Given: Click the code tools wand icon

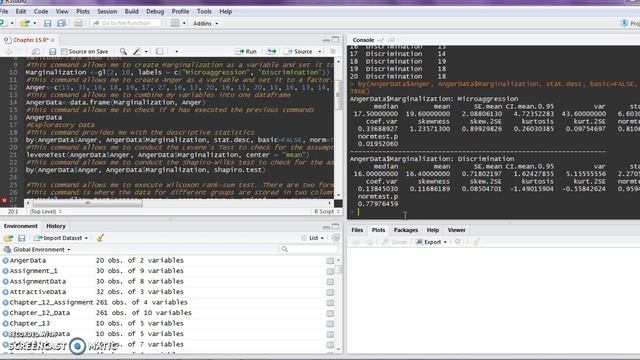Looking at the screenshot, I should tap(137, 51).
